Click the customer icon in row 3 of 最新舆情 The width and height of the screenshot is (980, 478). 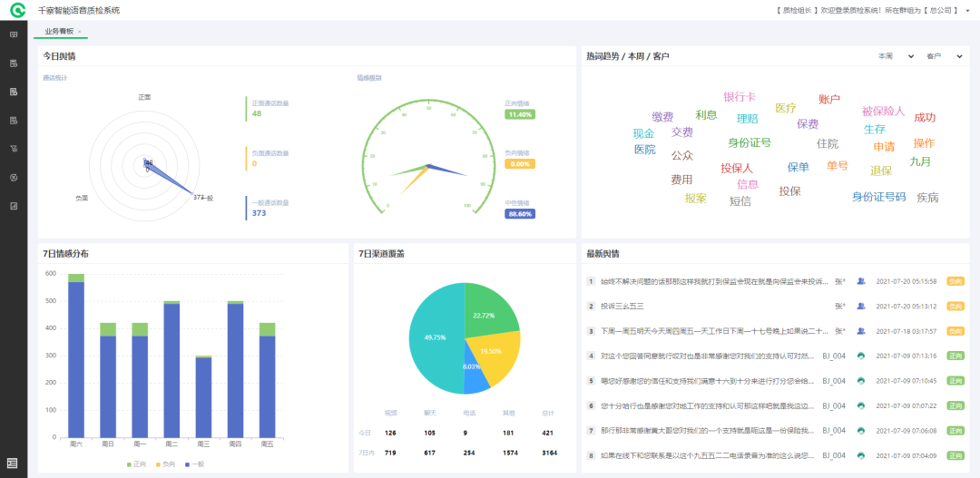point(860,331)
